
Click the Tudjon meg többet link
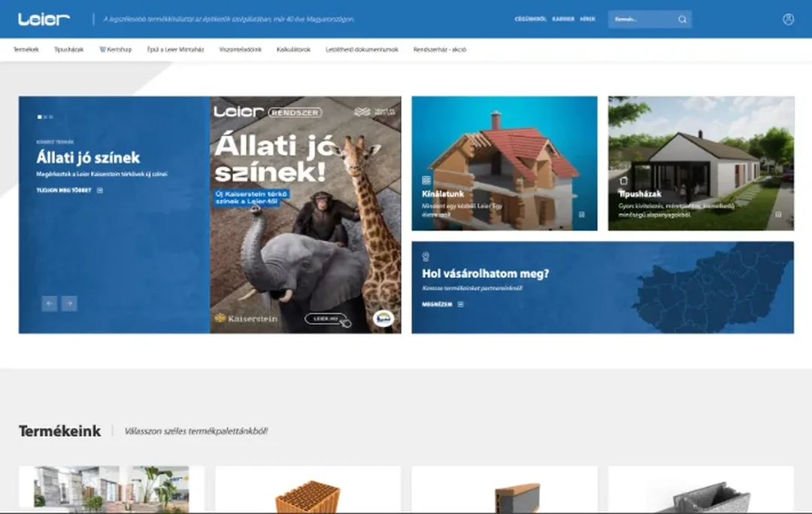tap(64, 190)
